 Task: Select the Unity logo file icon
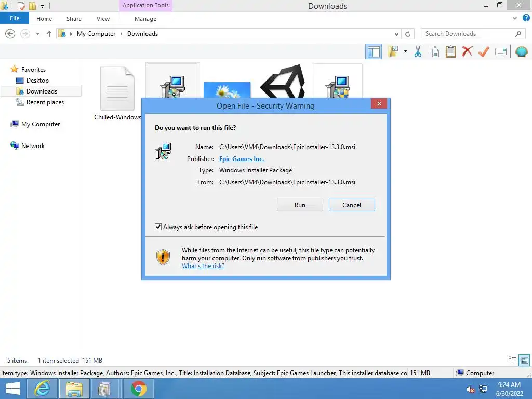point(283,82)
